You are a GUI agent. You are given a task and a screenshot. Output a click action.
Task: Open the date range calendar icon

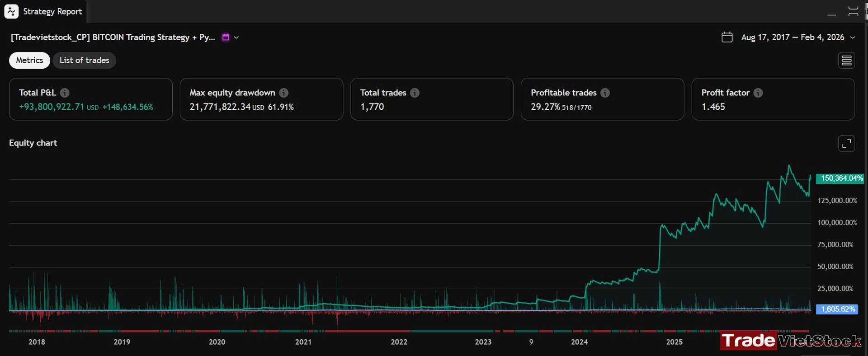(x=727, y=37)
